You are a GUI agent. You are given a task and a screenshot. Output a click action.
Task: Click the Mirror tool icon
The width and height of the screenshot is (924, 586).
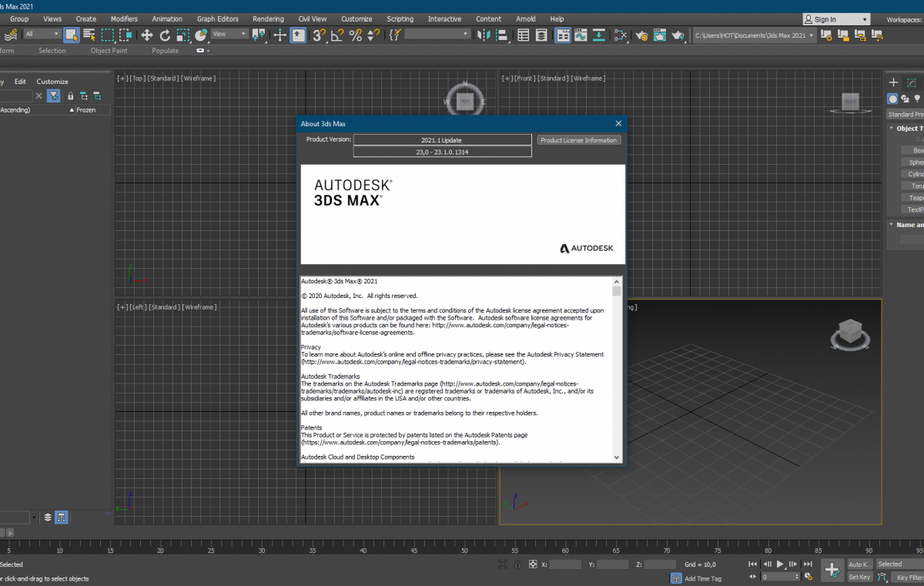484,35
